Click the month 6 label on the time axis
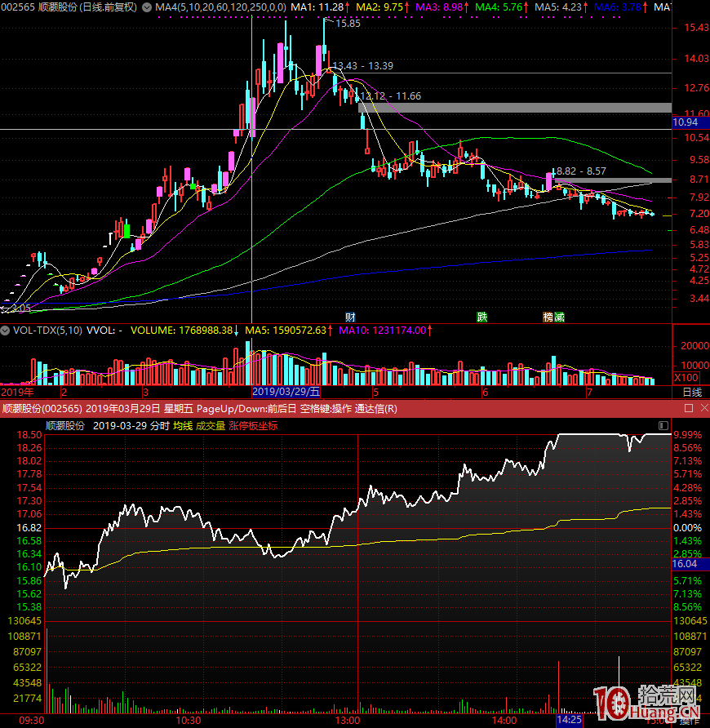Viewport: 710px width, 728px height. tap(486, 393)
